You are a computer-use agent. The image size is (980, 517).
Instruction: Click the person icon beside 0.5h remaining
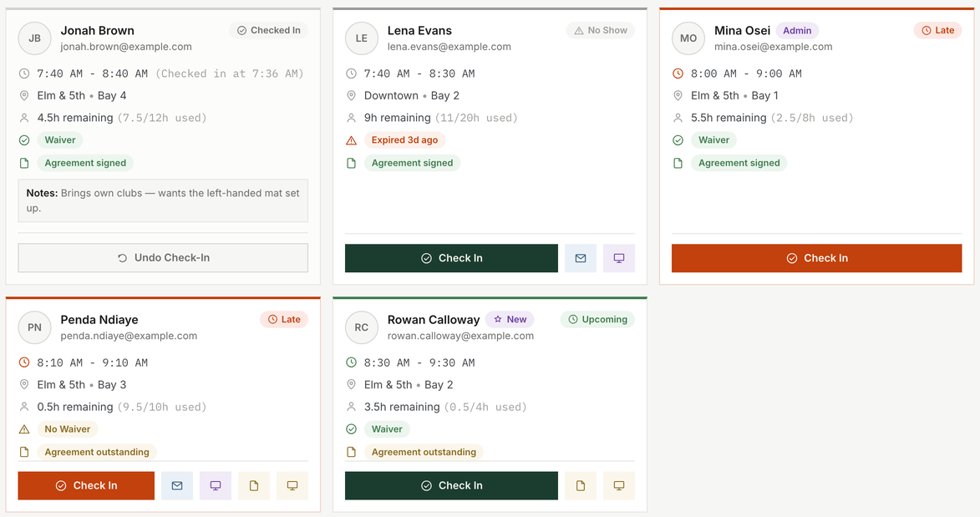point(23,407)
